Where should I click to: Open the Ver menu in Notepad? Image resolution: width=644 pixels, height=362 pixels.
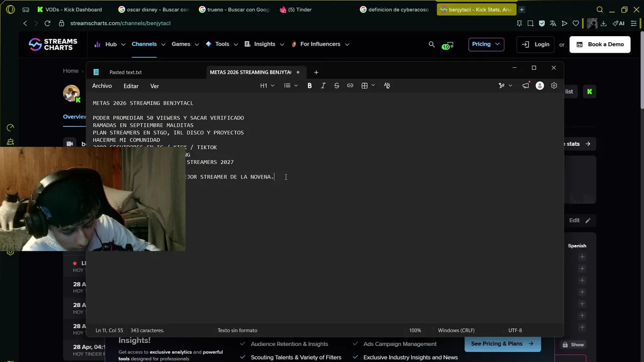pos(154,86)
